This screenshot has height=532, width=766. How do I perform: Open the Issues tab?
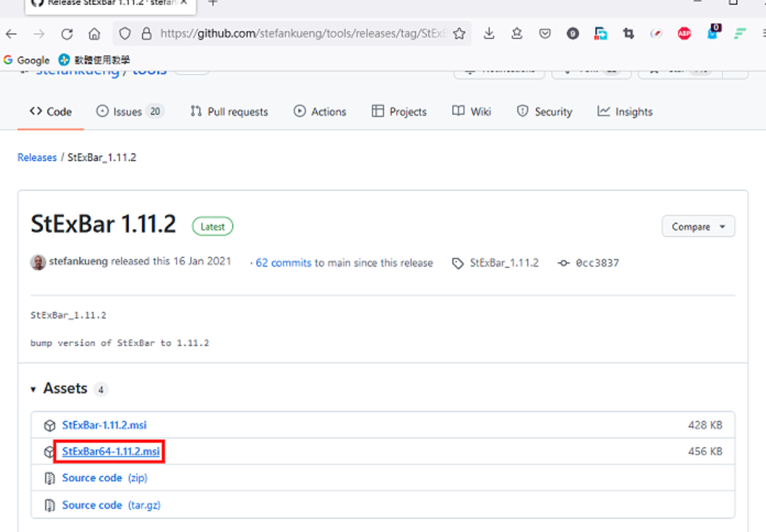coord(130,112)
